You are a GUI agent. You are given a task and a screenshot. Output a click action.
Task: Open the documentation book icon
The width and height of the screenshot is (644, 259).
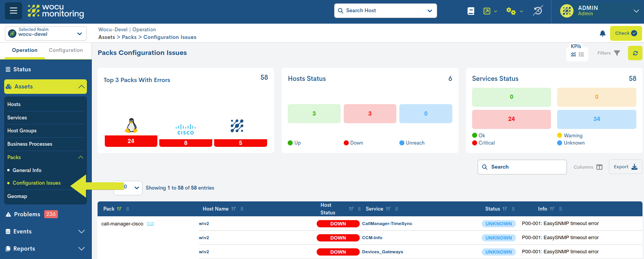pos(471,11)
